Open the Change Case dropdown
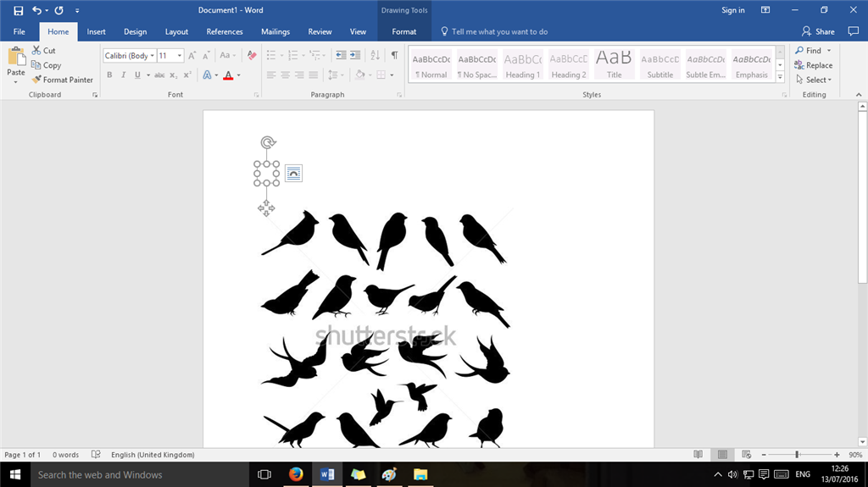 point(227,55)
